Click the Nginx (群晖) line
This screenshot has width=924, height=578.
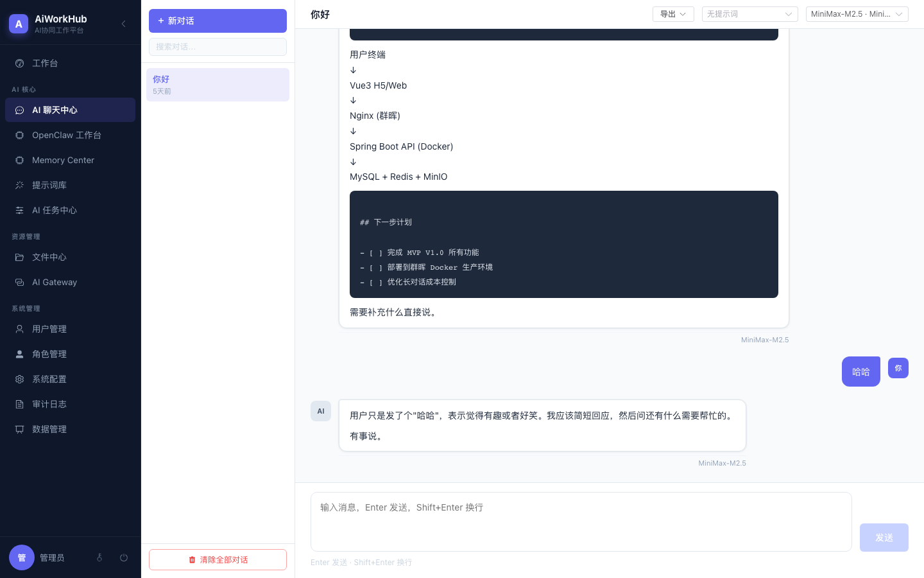click(375, 116)
